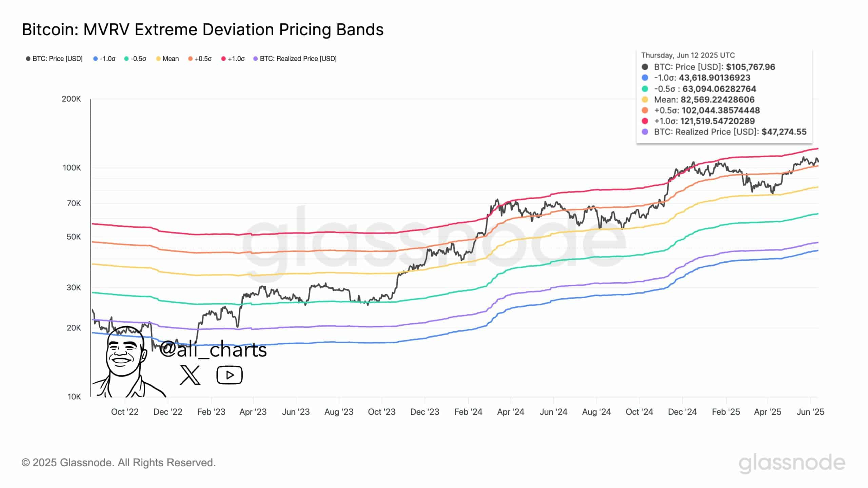This screenshot has height=488, width=868.
Task: Click the @ali_charts handle text
Action: pyautogui.click(x=213, y=349)
